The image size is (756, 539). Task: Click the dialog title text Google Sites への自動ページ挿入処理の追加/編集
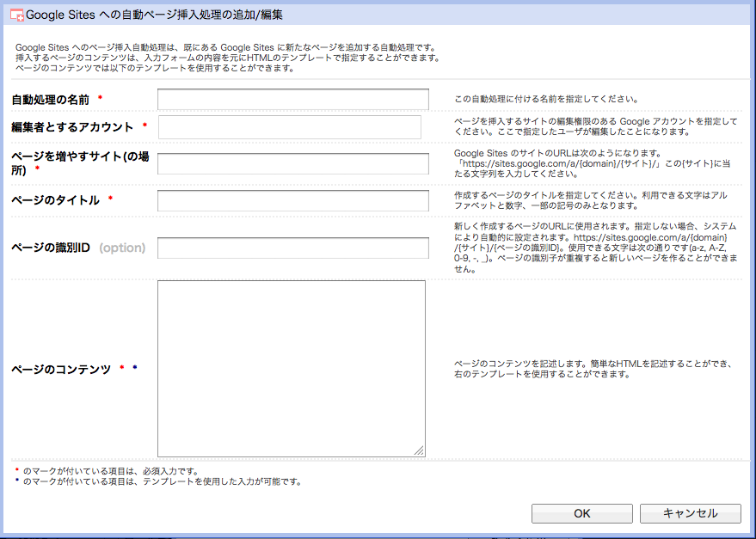coord(155,13)
